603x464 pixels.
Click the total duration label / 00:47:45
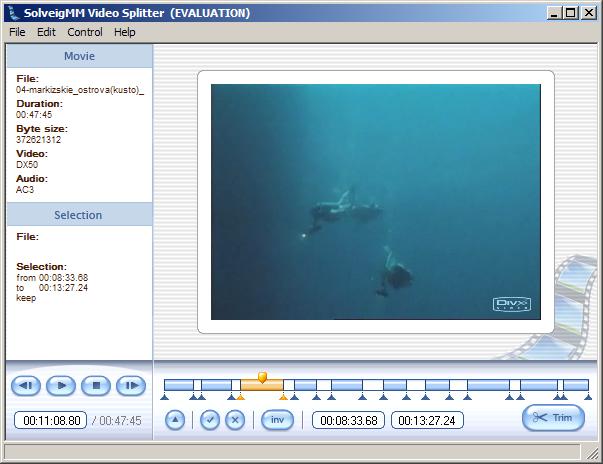click(117, 421)
